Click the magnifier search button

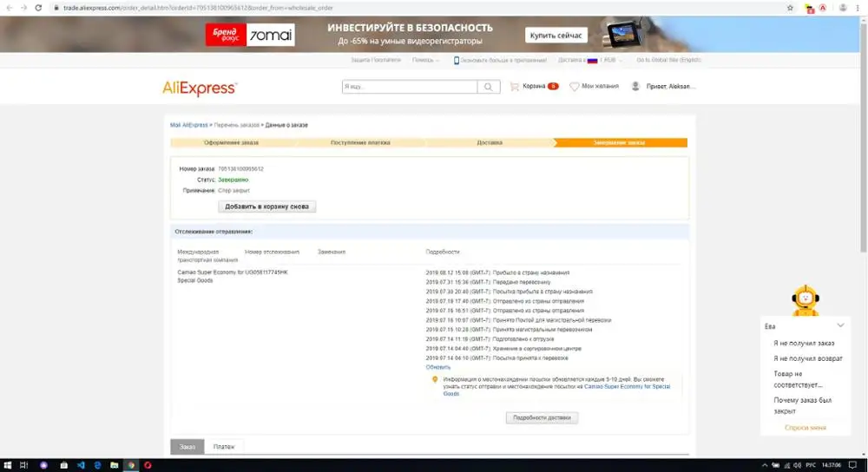489,87
